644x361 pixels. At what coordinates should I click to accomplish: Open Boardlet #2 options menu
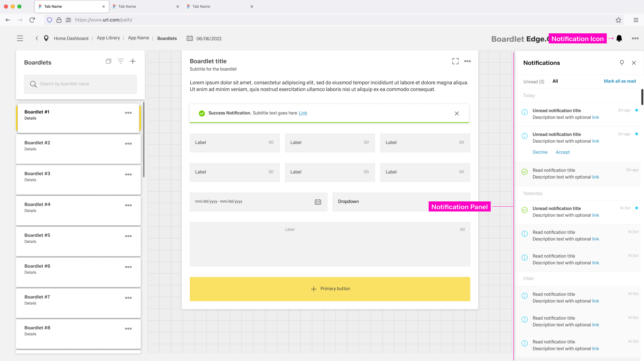(x=128, y=144)
